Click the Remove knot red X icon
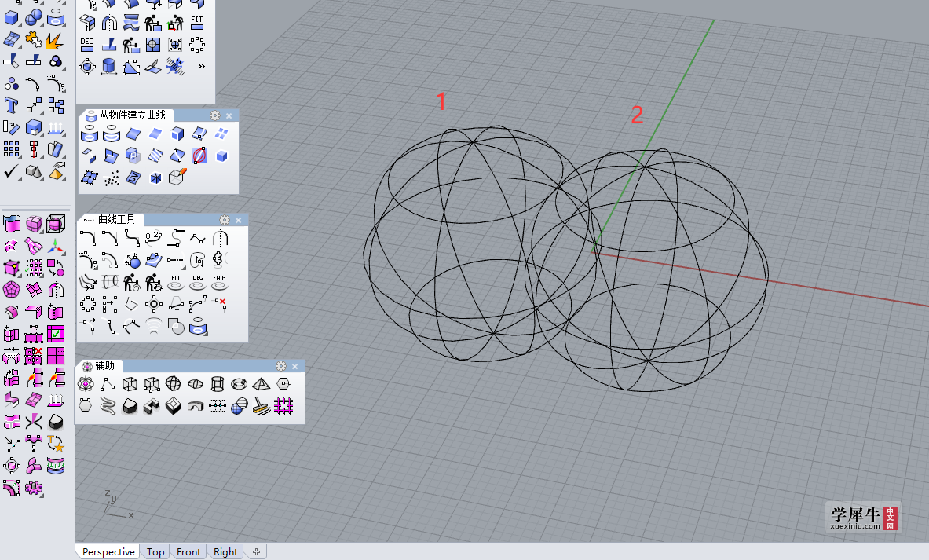 click(220, 304)
